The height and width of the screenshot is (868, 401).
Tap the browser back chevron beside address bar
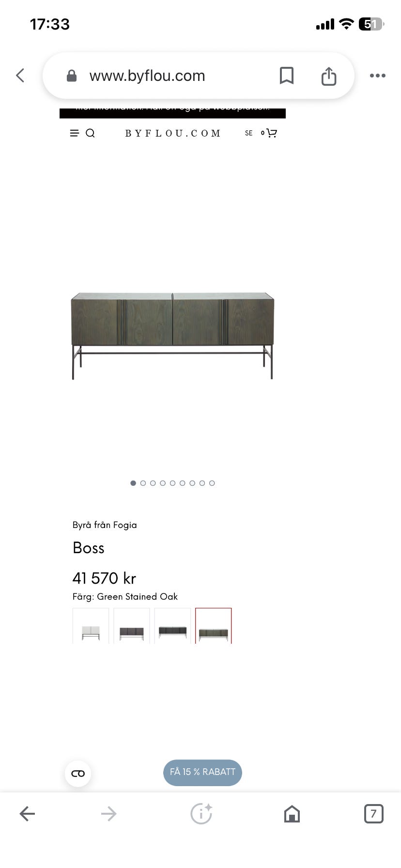tap(20, 76)
